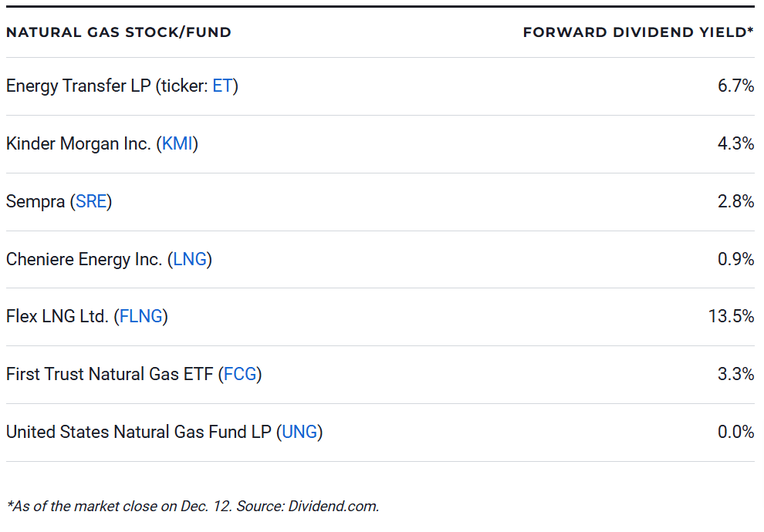
Task: Select the 0.9% yield value
Action: point(735,260)
